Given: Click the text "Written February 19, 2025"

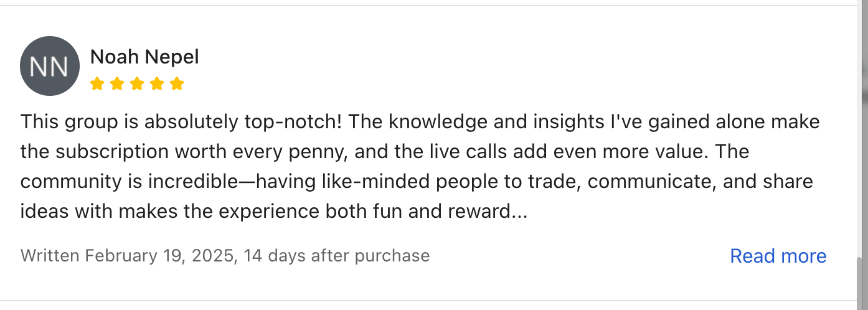Looking at the screenshot, I should point(128,256).
